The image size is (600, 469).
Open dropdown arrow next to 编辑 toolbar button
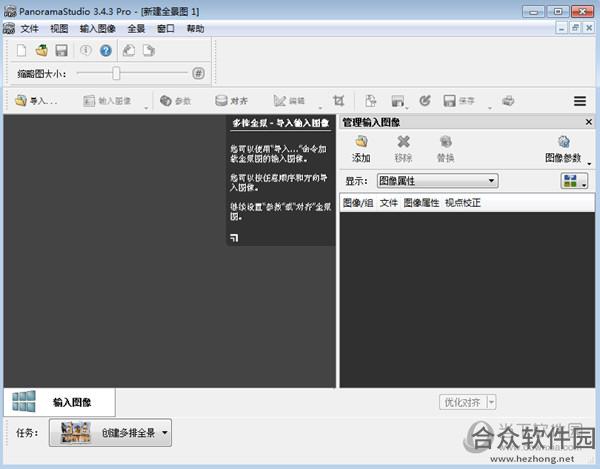click(x=320, y=108)
